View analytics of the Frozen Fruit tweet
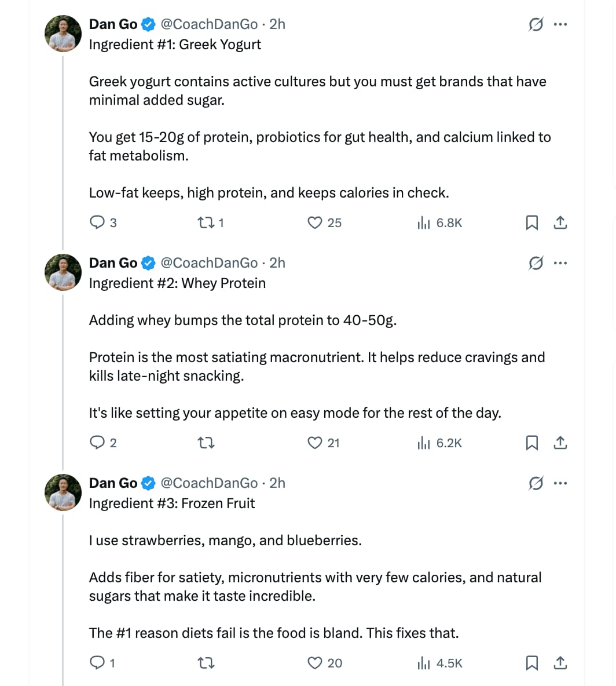 [423, 663]
